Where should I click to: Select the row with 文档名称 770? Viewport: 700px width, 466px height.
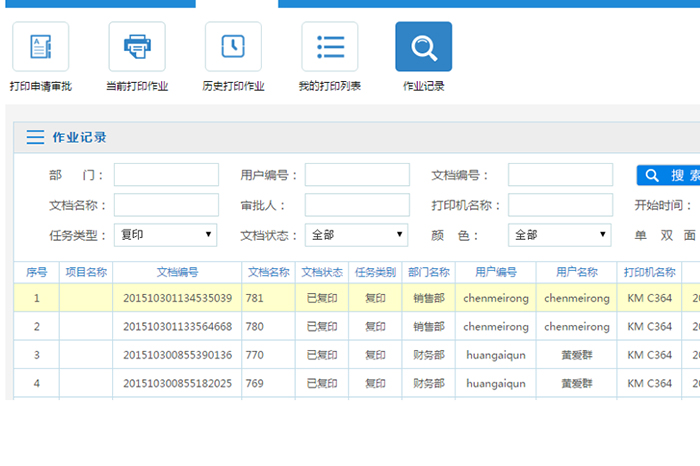tap(255, 355)
